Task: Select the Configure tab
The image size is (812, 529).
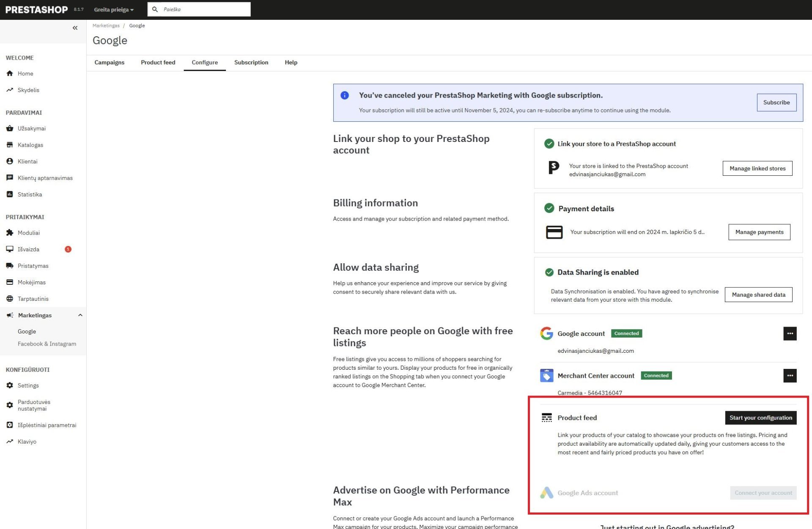Action: click(x=205, y=63)
